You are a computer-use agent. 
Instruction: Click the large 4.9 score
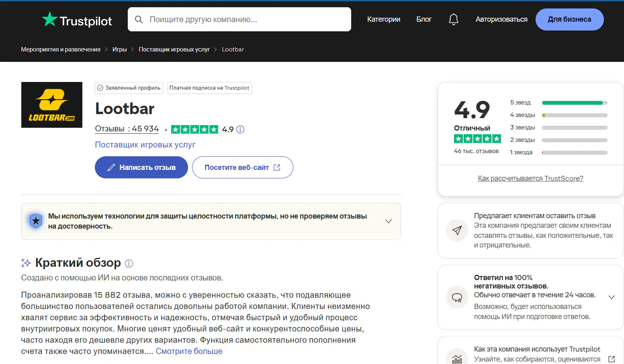472,110
